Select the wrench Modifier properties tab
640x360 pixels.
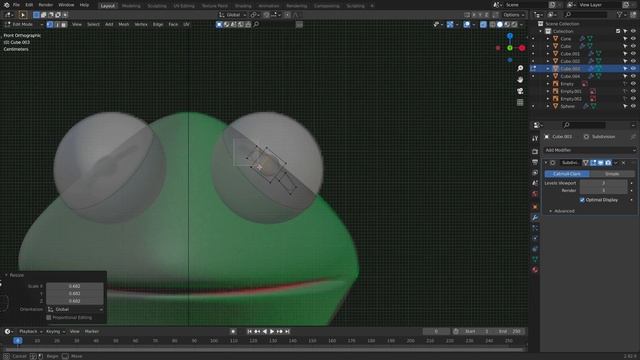(x=535, y=218)
